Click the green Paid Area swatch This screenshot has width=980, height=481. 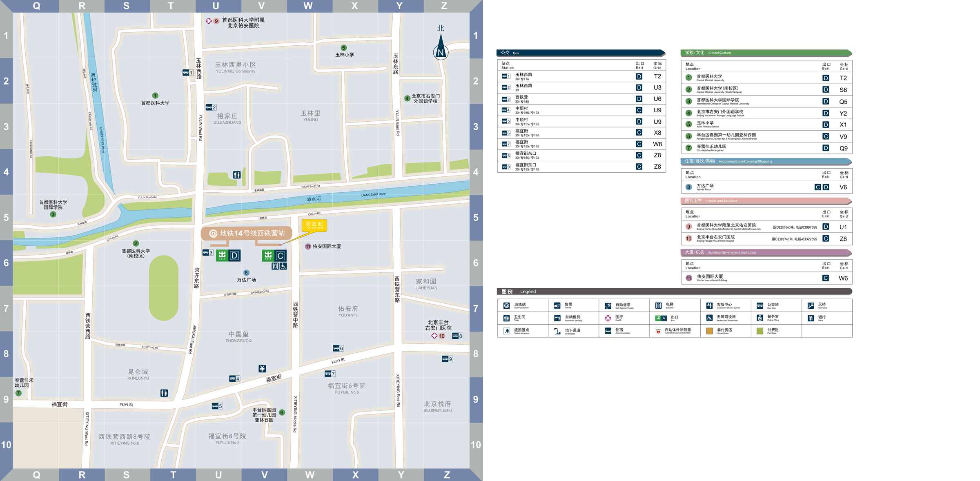tap(760, 331)
